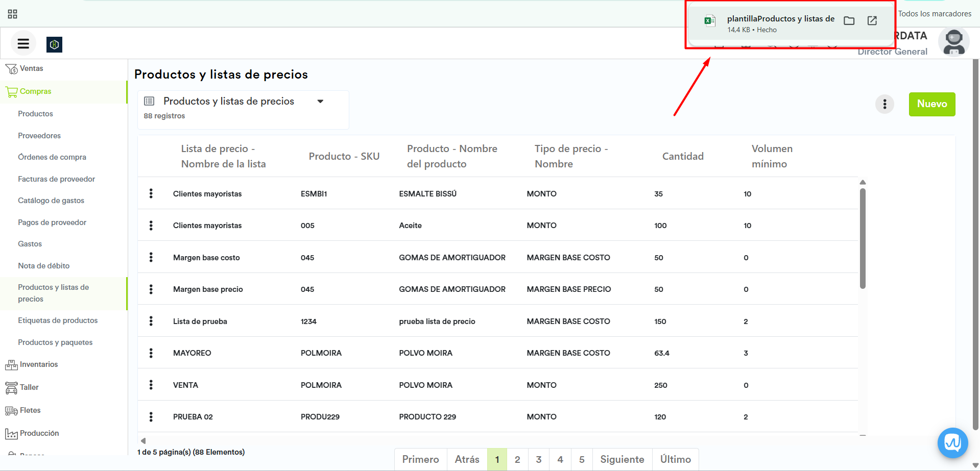Open the hamburger navigation menu
980x471 pixels.
pyautogui.click(x=23, y=44)
